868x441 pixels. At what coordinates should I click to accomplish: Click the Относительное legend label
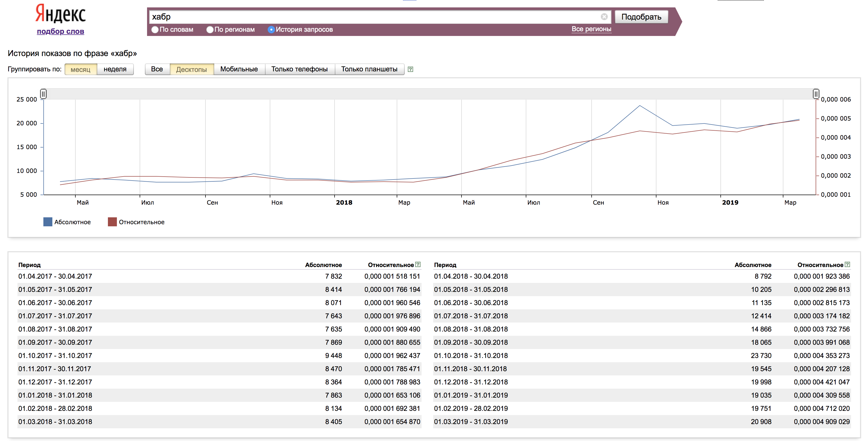click(141, 222)
